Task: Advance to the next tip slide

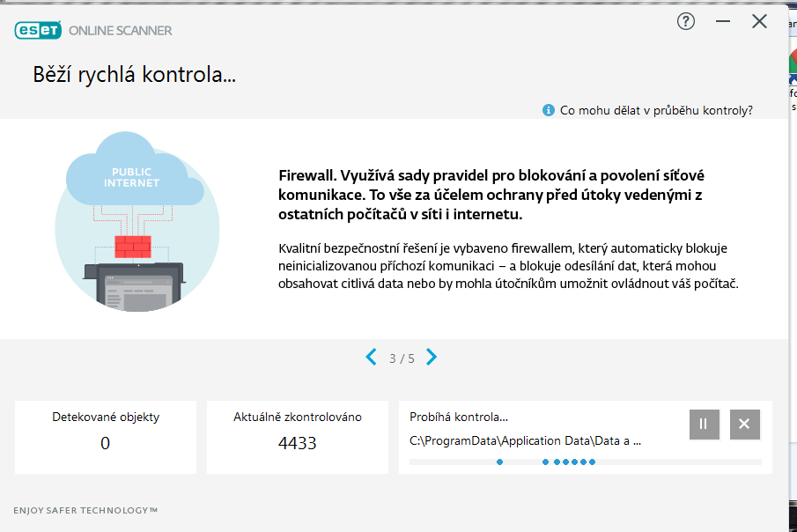Action: (x=432, y=357)
